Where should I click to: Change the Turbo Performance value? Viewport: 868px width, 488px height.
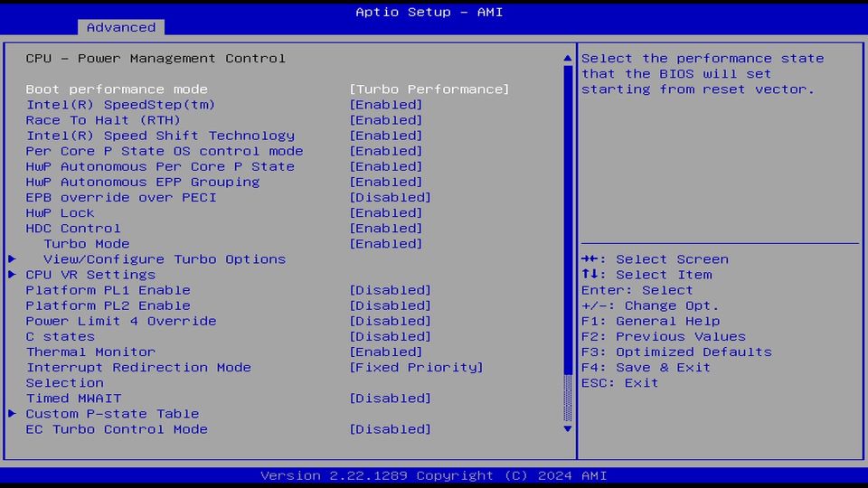(429, 89)
